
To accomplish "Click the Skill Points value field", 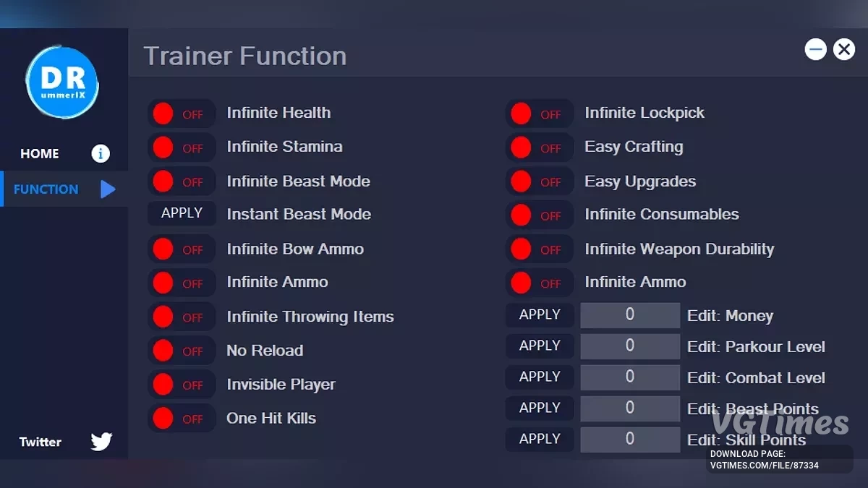I will [x=630, y=439].
